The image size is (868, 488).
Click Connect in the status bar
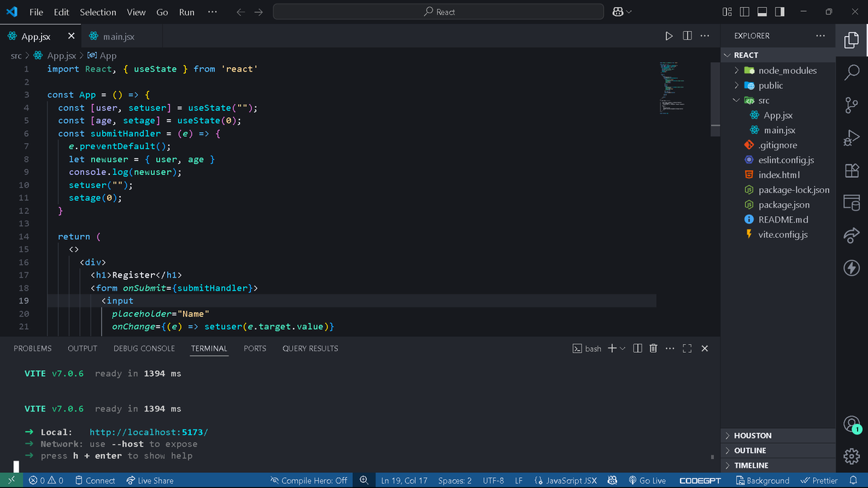(95, 481)
